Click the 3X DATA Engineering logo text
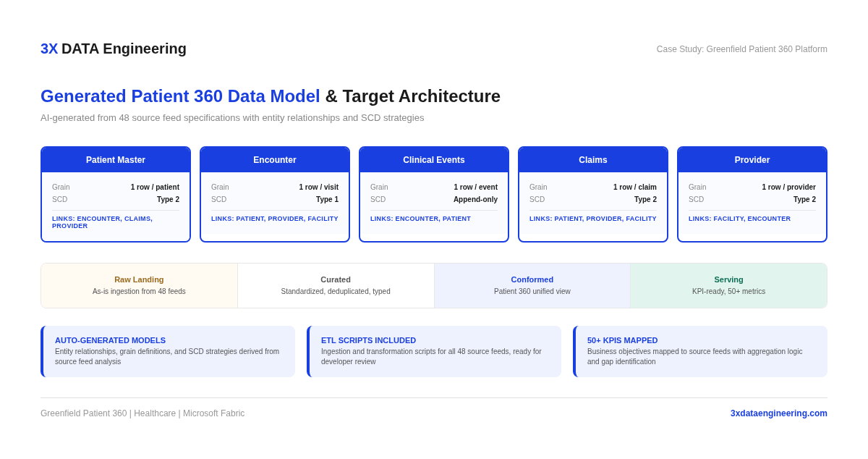Image resolution: width=868 pixels, height=459 pixels. (x=114, y=49)
